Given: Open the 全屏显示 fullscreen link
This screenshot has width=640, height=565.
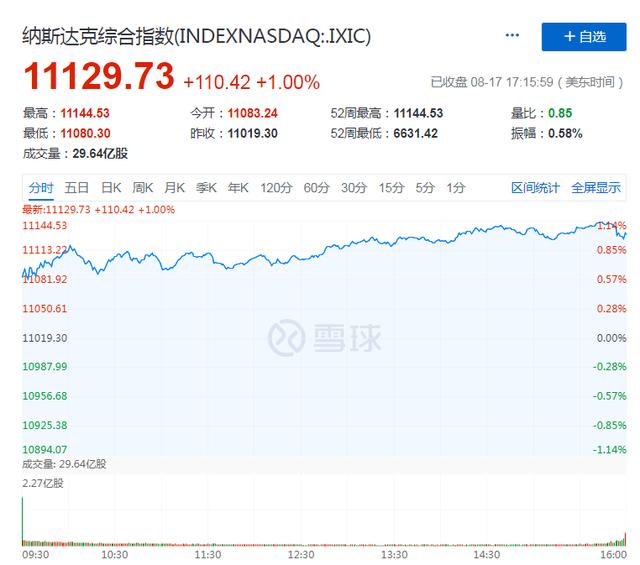Looking at the screenshot, I should click(x=596, y=188).
